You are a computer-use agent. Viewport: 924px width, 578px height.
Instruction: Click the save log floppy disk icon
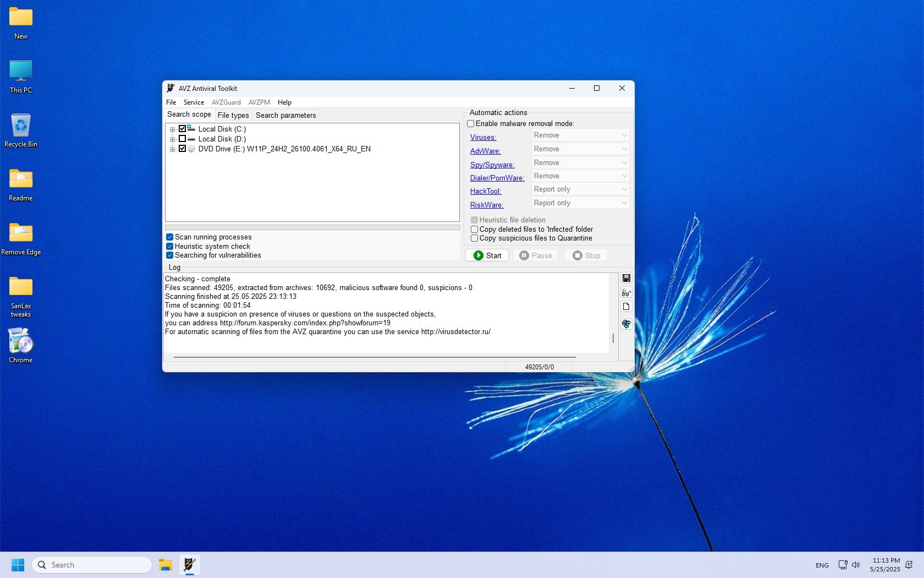point(626,278)
